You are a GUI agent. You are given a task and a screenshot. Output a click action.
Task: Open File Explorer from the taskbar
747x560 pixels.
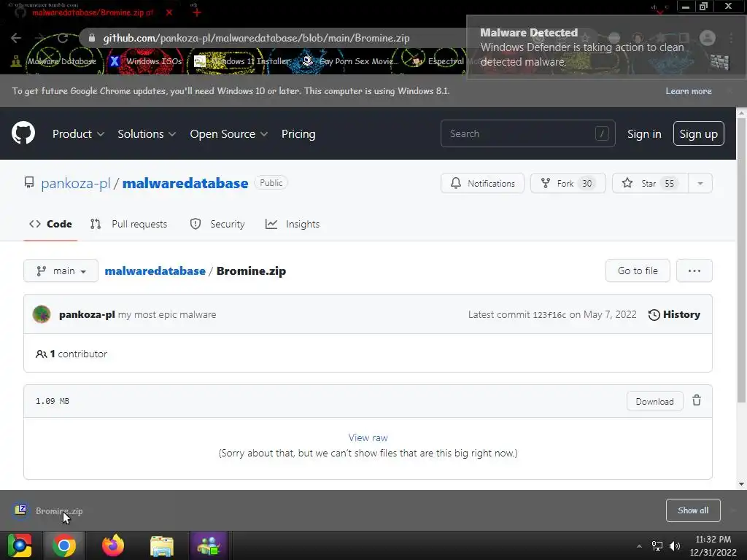click(x=162, y=545)
